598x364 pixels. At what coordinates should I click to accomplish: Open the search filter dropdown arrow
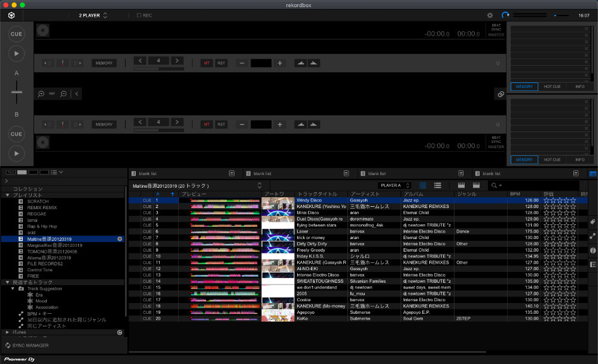501,186
